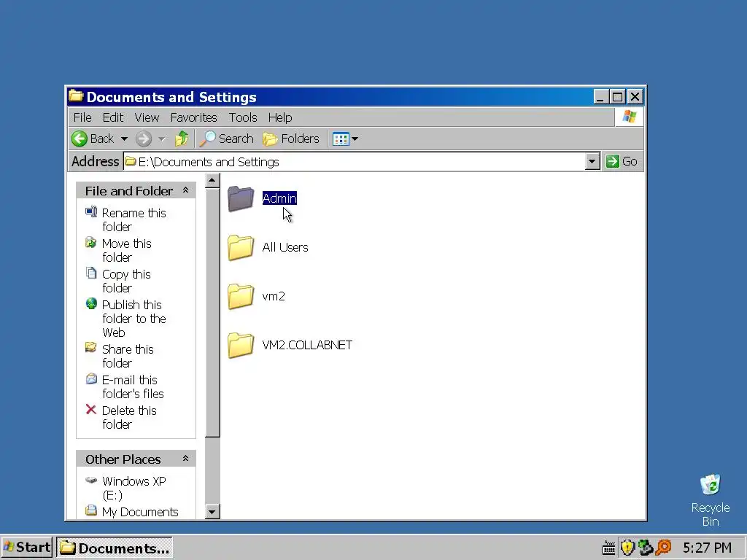Click the task pane scroll up arrow

[212, 181]
